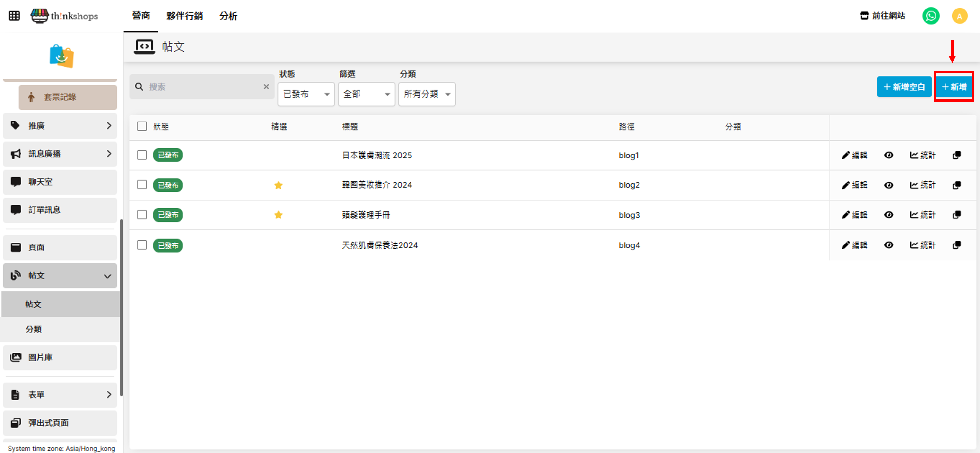Open the apps grid icon
The height and width of the screenshot is (453, 980).
(14, 16)
